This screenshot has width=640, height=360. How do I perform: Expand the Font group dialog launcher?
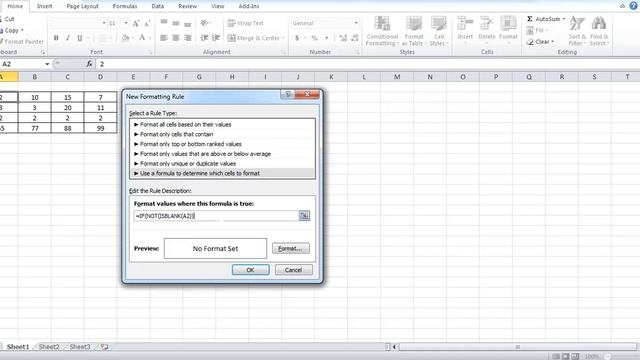(150, 52)
